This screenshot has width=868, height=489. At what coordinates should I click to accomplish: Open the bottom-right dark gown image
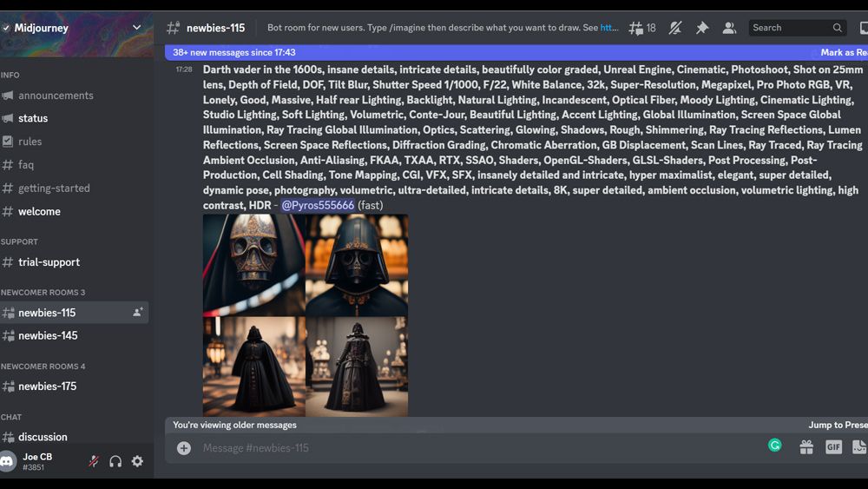pyautogui.click(x=357, y=367)
